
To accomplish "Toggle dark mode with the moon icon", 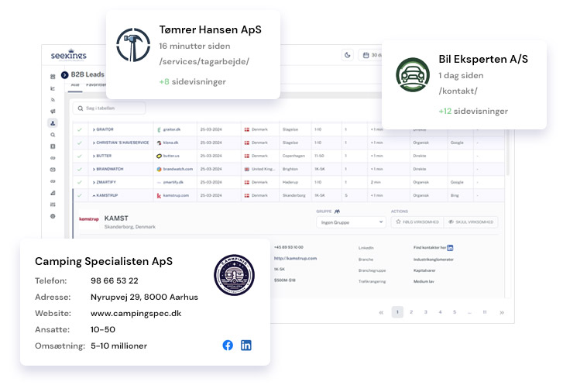I will pyautogui.click(x=347, y=55).
